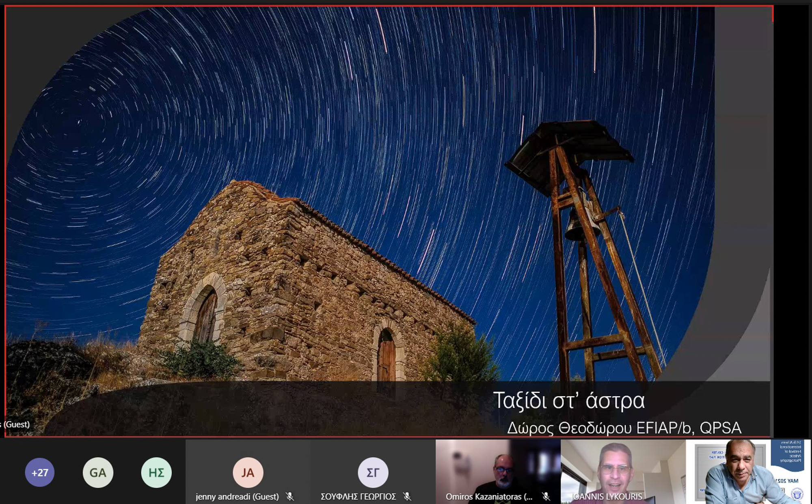
Task: Click the 'jenny andreadi (Guest)' name label
Action: [x=237, y=496]
